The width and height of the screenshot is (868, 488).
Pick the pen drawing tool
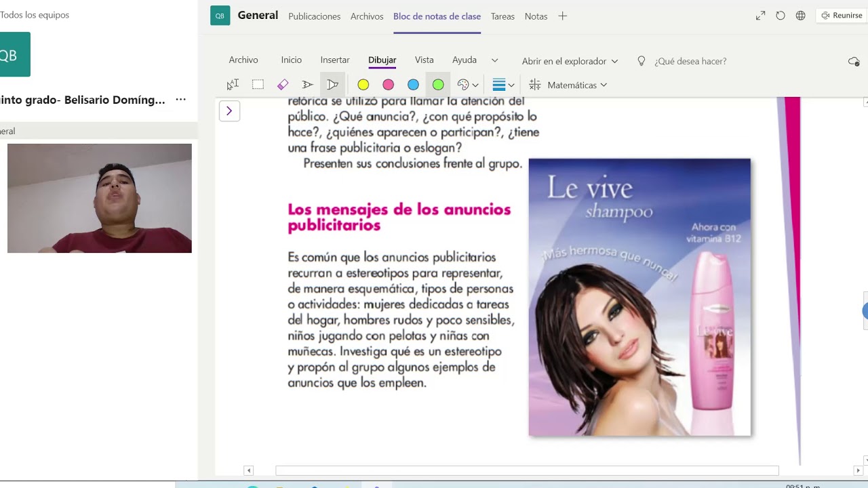[307, 85]
